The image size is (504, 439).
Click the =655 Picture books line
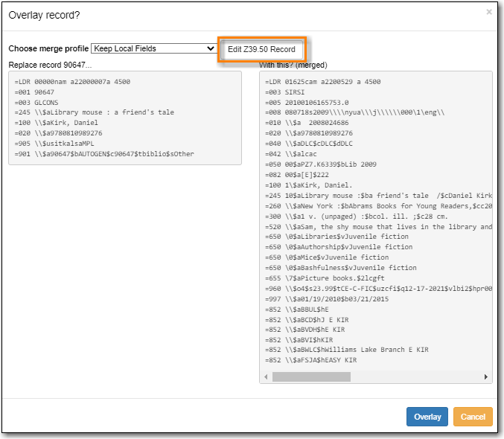(x=325, y=278)
